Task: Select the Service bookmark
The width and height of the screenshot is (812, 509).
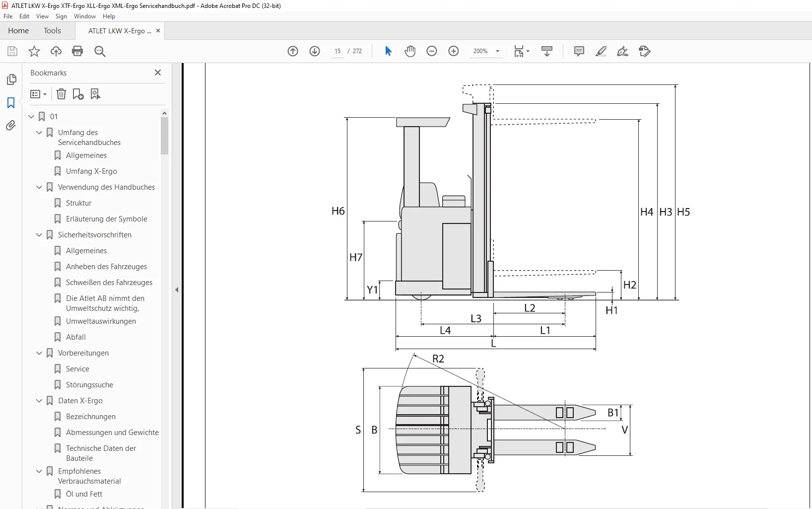Action: click(77, 369)
